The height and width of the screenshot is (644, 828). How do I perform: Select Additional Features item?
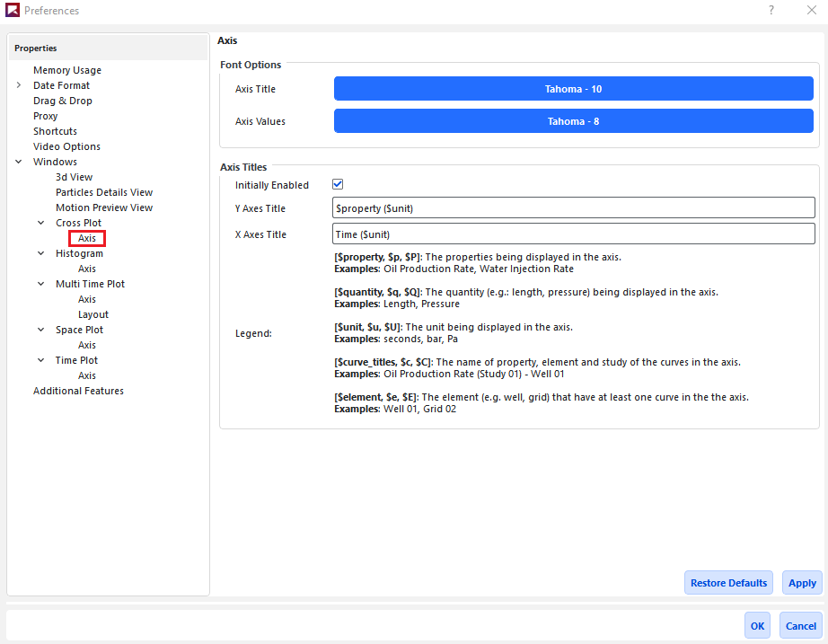click(78, 391)
